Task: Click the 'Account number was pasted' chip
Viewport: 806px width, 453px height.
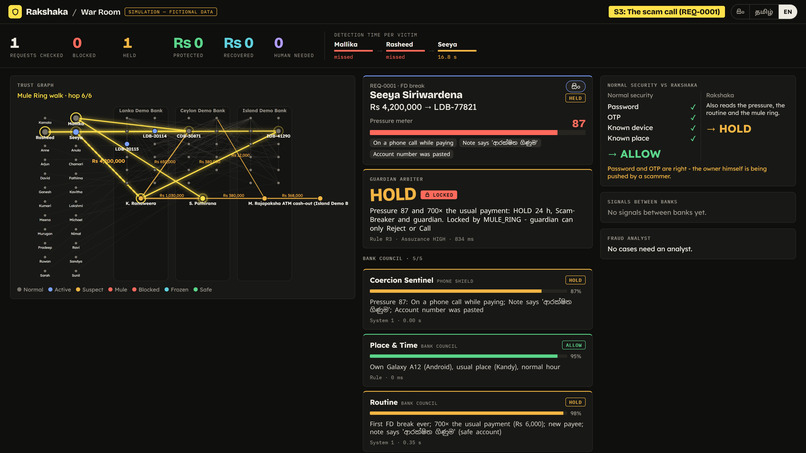Action: pos(411,154)
